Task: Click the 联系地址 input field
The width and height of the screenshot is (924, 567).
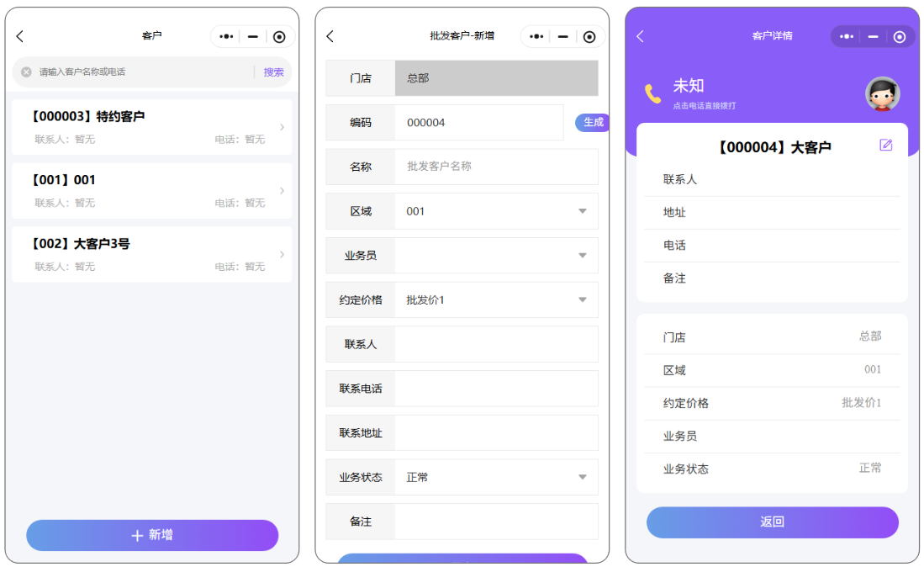Action: point(496,432)
